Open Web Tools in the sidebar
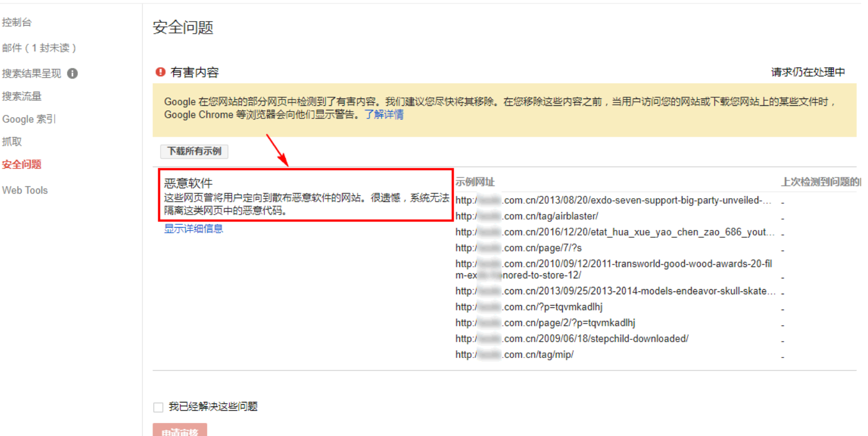868x436 pixels. pos(25,190)
